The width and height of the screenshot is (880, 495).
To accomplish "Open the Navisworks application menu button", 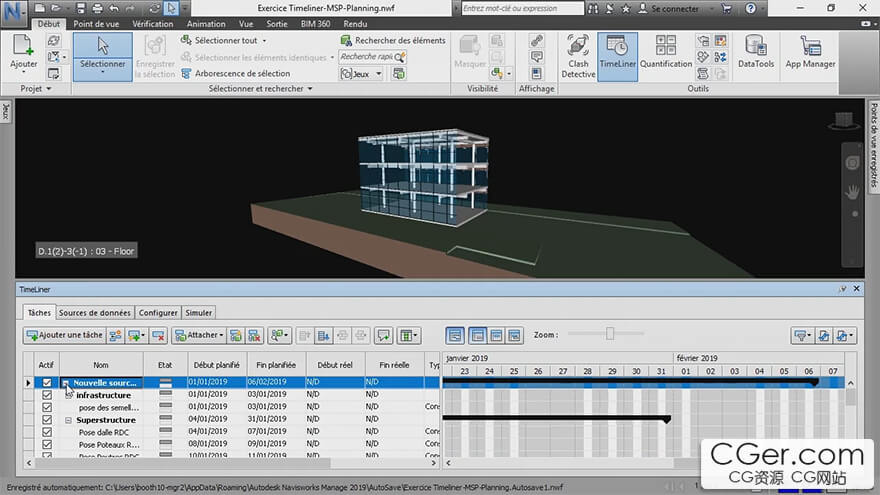I will click(x=13, y=12).
